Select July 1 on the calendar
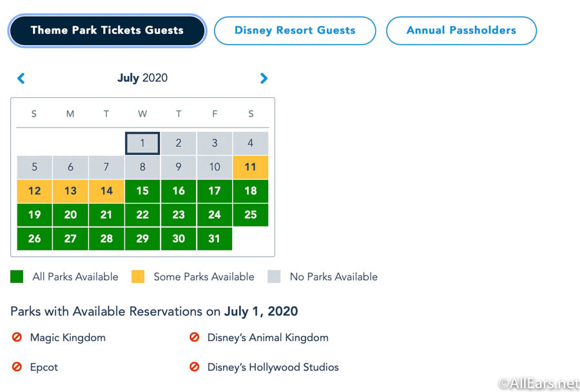The image size is (580, 392). (x=142, y=143)
